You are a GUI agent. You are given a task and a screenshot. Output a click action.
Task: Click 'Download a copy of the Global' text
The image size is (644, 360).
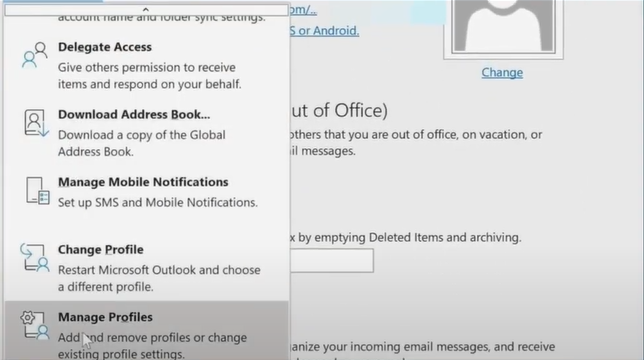[x=142, y=135]
